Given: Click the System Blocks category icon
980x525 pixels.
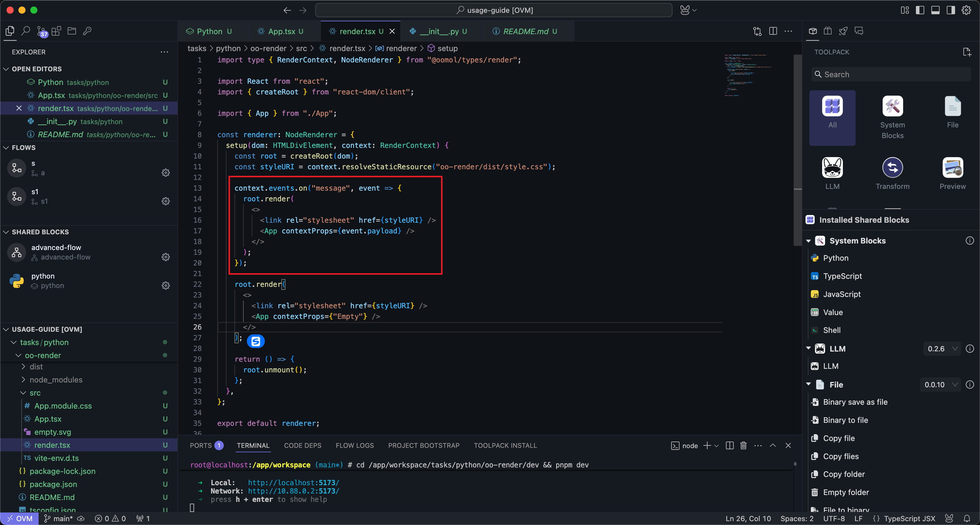Looking at the screenshot, I should point(892,106).
